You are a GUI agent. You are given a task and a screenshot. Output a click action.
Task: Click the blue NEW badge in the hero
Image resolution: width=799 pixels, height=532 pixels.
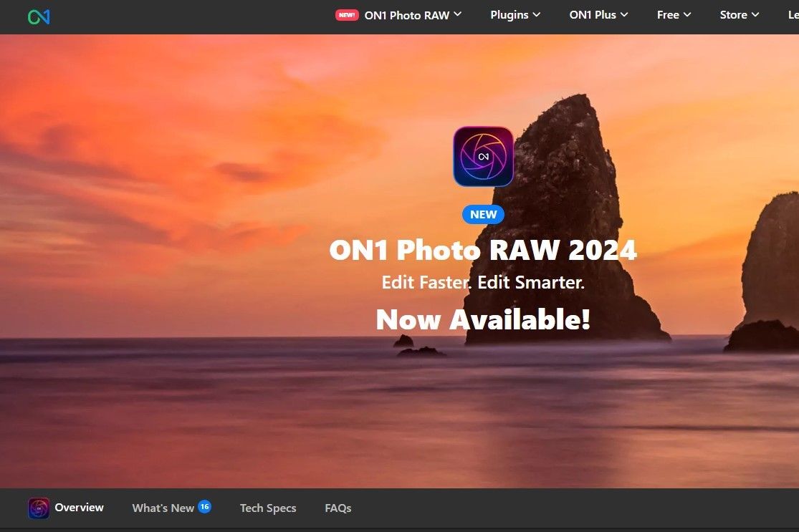483,214
